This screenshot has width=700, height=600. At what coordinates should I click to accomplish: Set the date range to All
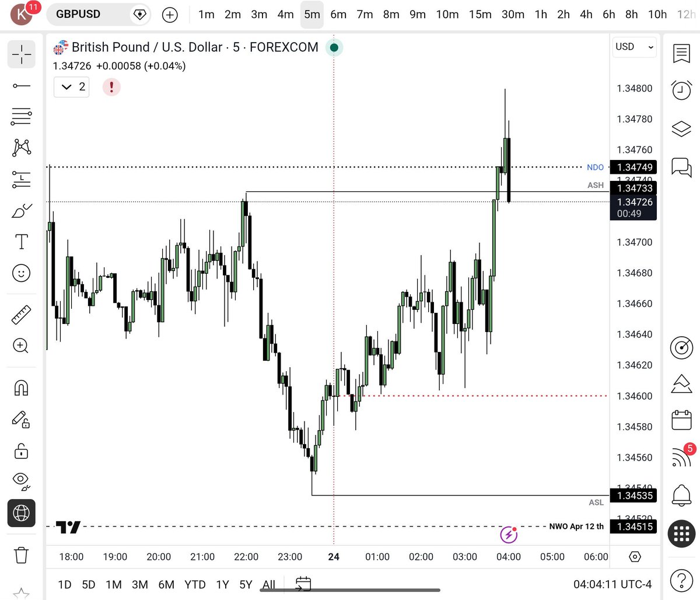(x=269, y=584)
